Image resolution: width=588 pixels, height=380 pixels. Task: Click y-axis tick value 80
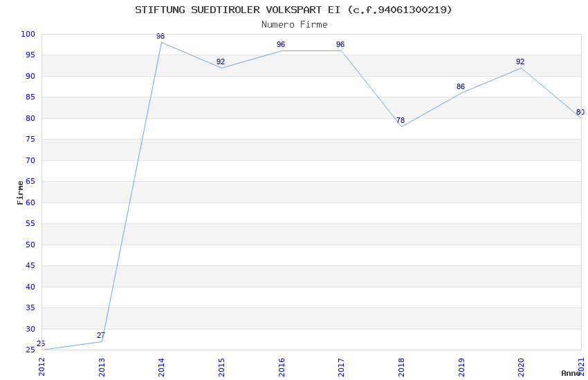[30, 118]
